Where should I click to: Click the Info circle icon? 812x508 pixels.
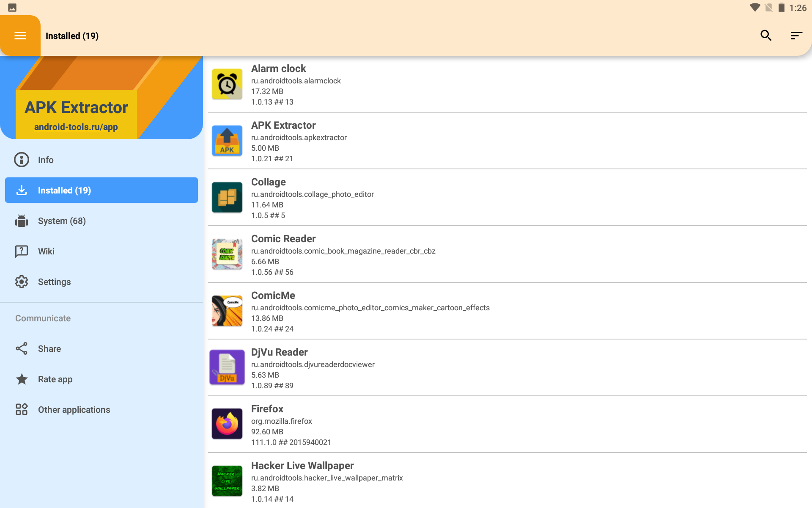point(22,160)
